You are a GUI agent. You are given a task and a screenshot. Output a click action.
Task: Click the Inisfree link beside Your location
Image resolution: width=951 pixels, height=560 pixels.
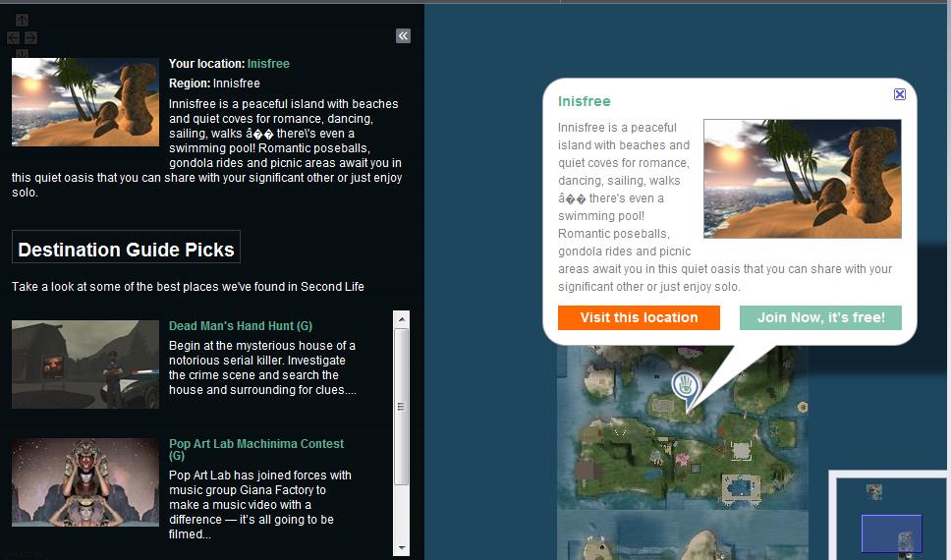268,64
